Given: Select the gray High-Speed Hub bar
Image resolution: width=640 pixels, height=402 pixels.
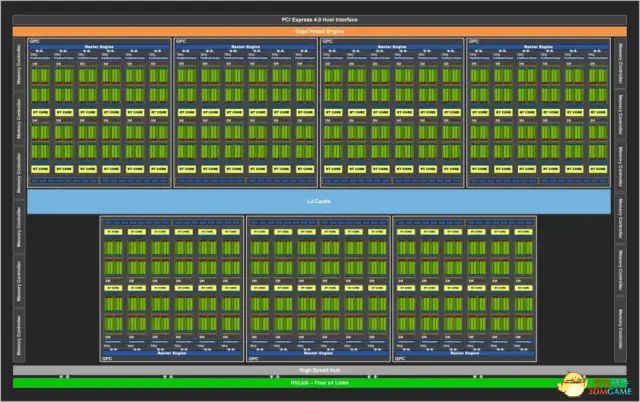Looking at the screenshot, I should (x=320, y=370).
